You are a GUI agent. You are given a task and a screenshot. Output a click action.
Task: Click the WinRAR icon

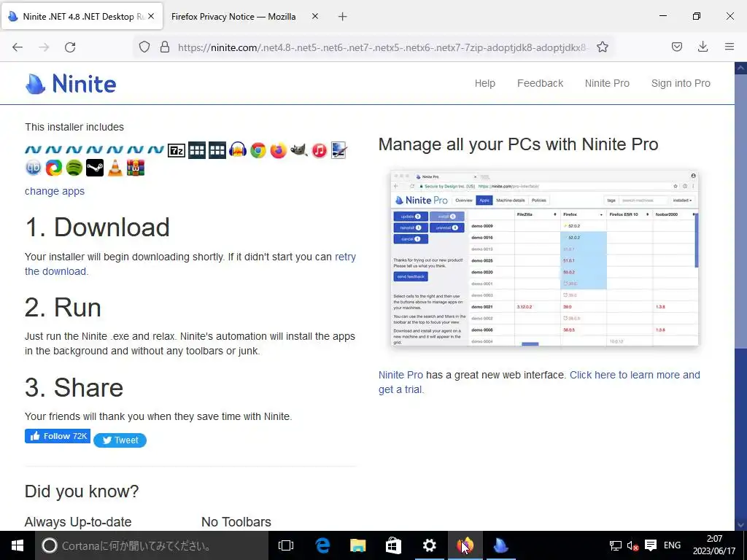click(136, 168)
